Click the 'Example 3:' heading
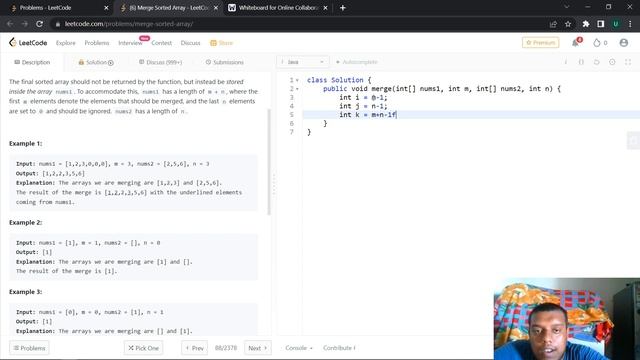Viewport: 640px width, 360px height. coord(25,292)
